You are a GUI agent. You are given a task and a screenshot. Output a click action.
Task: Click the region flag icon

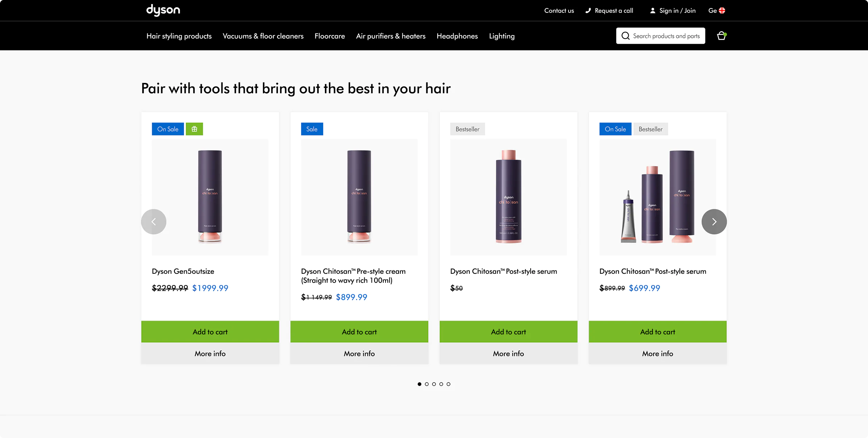point(722,11)
